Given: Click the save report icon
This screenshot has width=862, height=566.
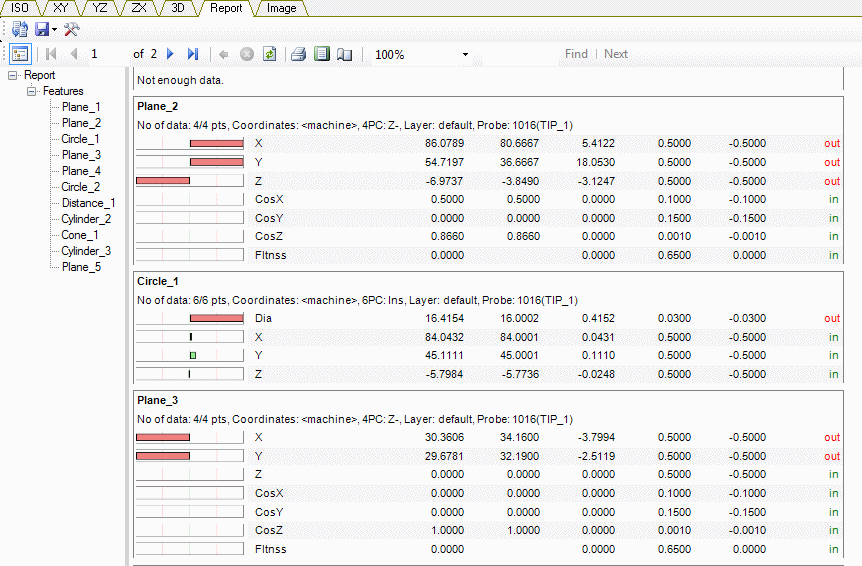Looking at the screenshot, I should pos(42,30).
